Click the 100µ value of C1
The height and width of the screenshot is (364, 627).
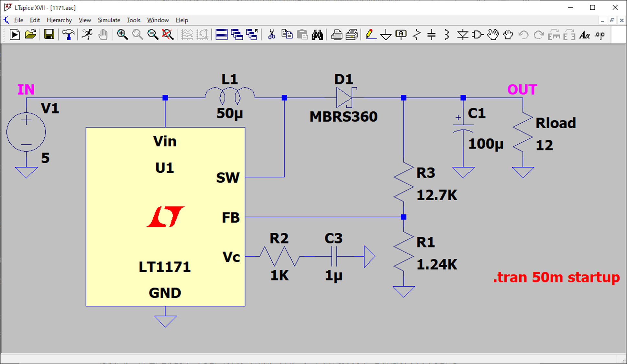[486, 144]
